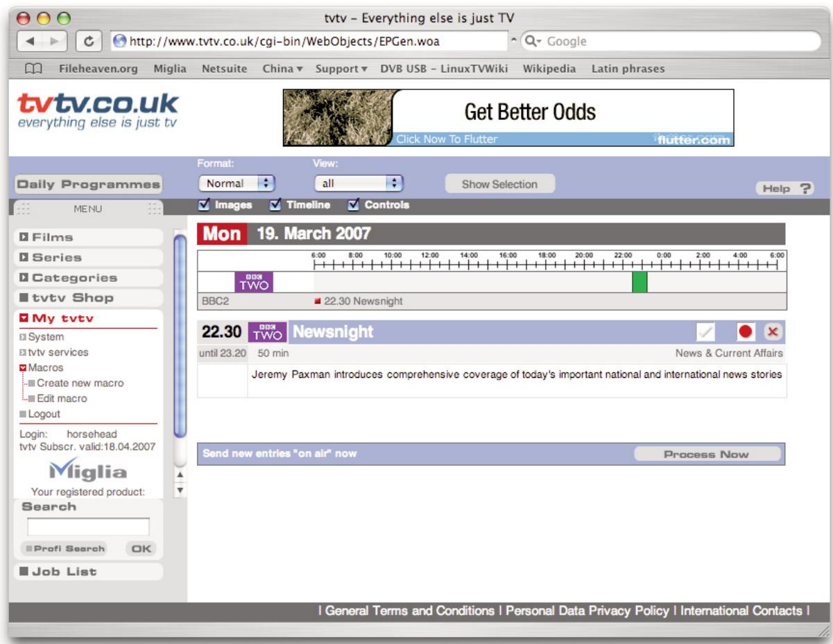
Task: Click News & Current Affairs category text
Action: tap(729, 354)
